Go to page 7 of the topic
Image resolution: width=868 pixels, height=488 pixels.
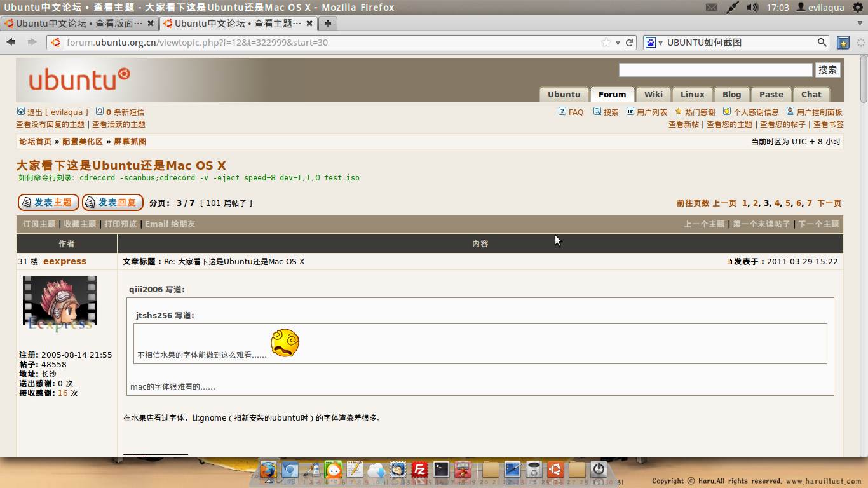(x=810, y=203)
